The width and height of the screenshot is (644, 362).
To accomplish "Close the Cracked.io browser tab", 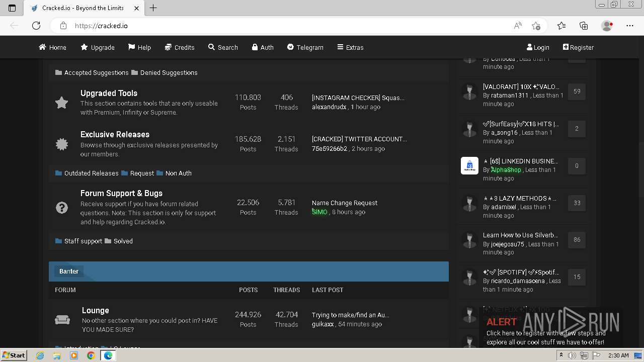I will (x=137, y=8).
